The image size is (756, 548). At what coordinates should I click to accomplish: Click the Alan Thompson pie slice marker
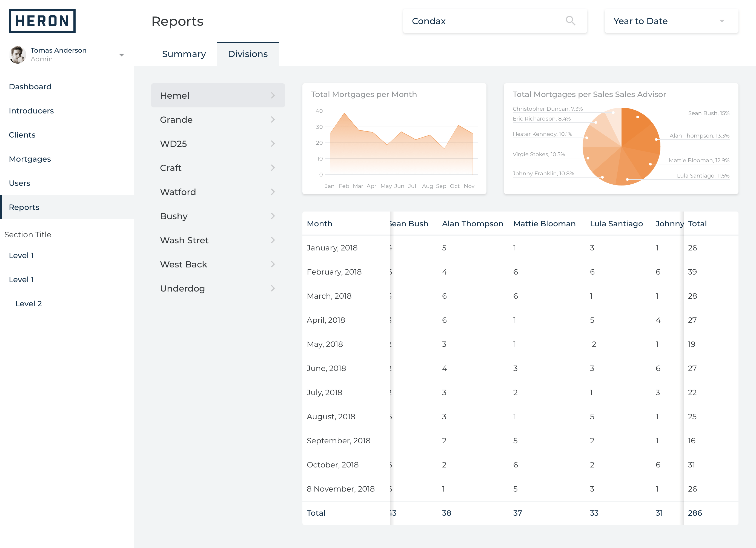pyautogui.click(x=656, y=139)
